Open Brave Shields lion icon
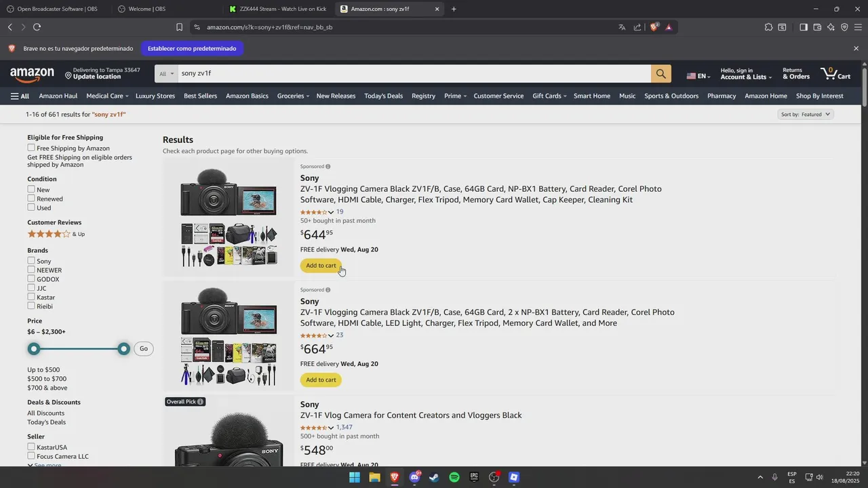Screen dimensions: 868x488 pyautogui.click(x=654, y=27)
